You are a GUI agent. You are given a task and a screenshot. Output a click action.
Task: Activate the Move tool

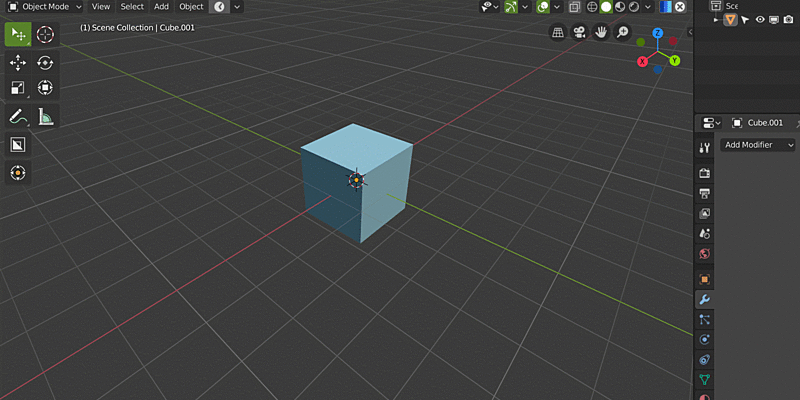click(x=18, y=62)
